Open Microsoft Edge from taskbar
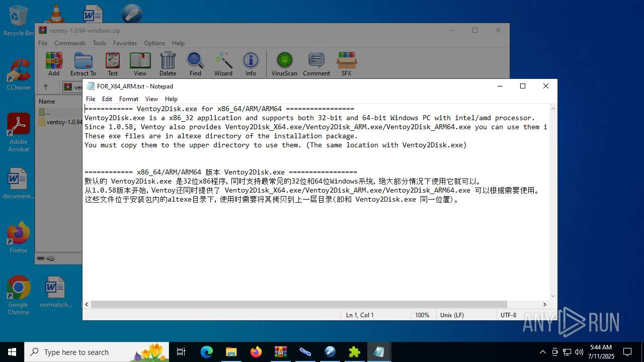The image size is (644, 362). point(207,352)
